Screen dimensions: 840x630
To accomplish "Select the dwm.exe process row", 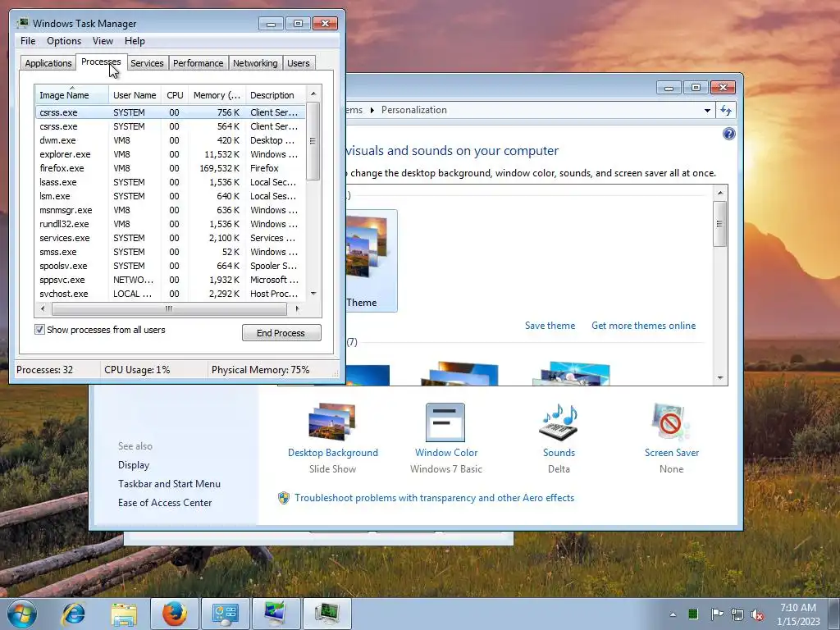I will (x=170, y=140).
